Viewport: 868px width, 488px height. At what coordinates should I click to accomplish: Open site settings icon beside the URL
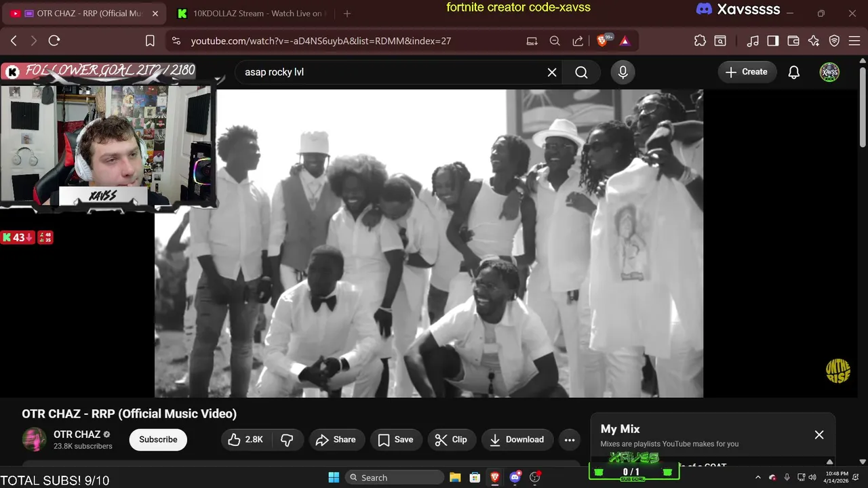click(176, 41)
